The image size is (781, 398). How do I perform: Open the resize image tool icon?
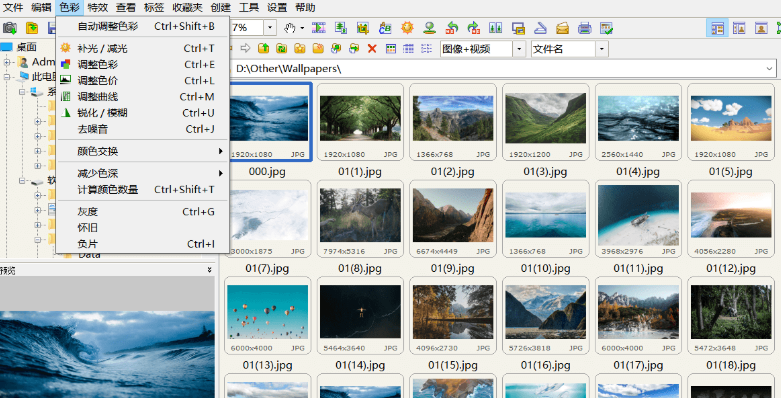pos(341,28)
